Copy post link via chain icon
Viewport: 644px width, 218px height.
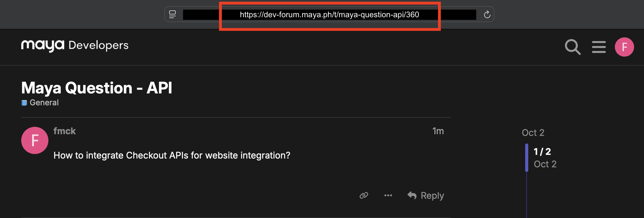pyautogui.click(x=364, y=195)
